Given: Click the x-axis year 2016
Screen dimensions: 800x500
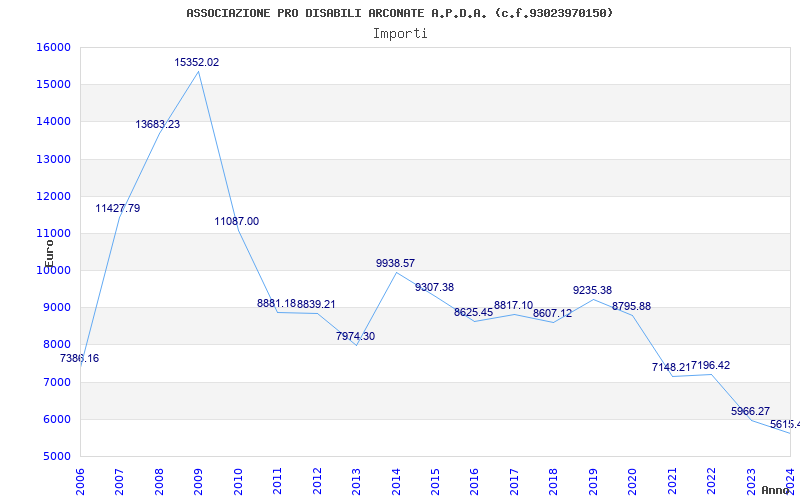Looking at the screenshot, I should coord(474,481).
